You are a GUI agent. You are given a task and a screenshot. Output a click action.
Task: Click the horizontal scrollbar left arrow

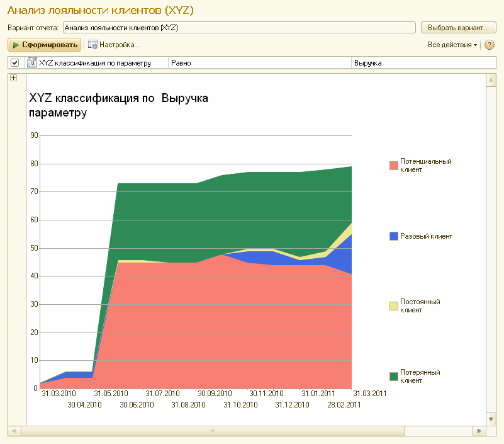click(14, 431)
